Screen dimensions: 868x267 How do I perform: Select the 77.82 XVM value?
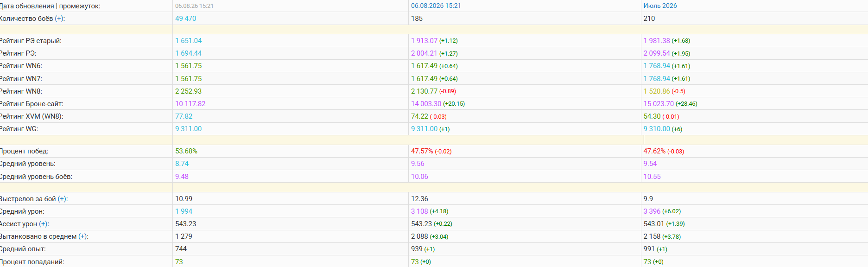[184, 116]
